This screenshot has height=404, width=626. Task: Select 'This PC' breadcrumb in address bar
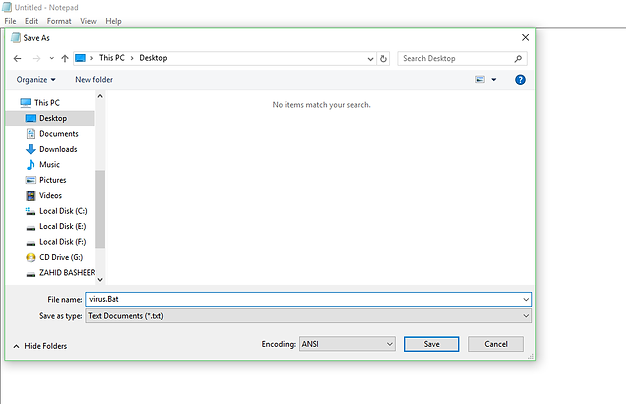(x=112, y=58)
